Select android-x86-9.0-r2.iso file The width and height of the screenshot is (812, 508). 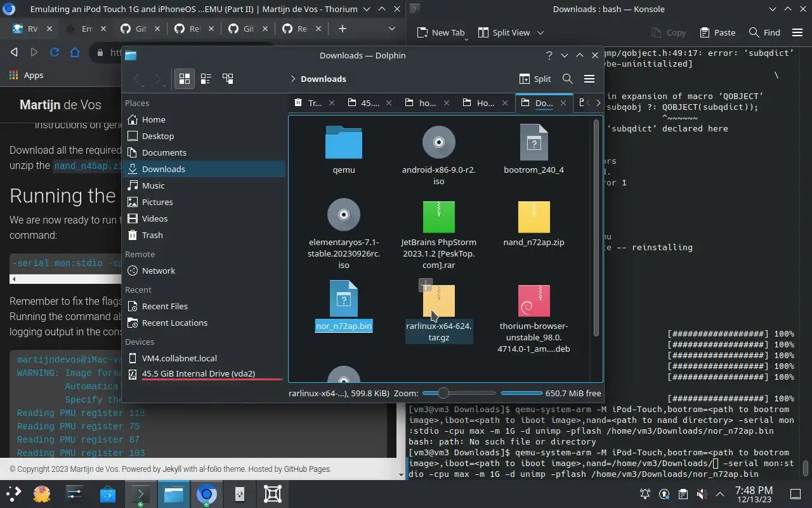point(439,156)
